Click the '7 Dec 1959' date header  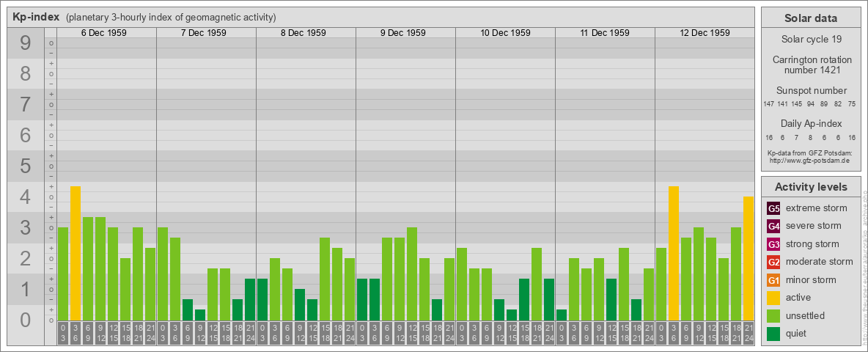pyautogui.click(x=203, y=33)
